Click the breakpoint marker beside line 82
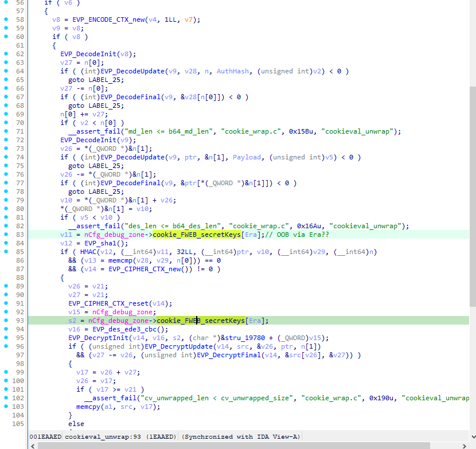Screen dimensions: 476x449 [6, 225]
